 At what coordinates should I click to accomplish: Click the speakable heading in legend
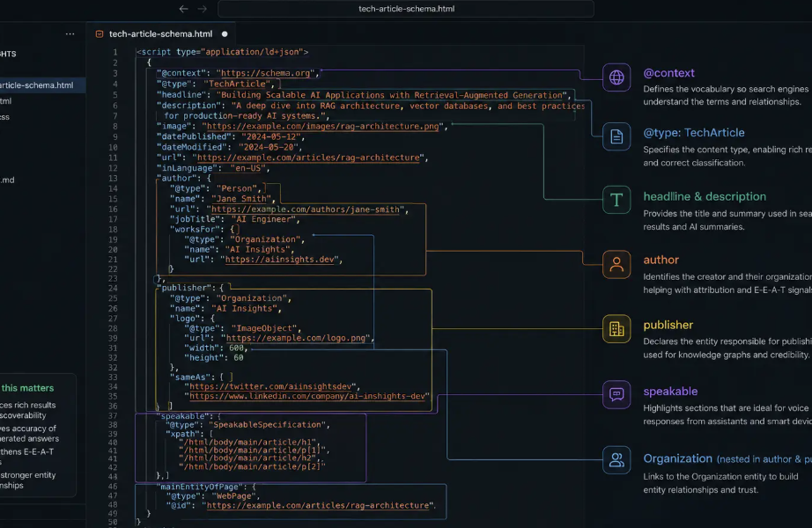click(x=670, y=392)
